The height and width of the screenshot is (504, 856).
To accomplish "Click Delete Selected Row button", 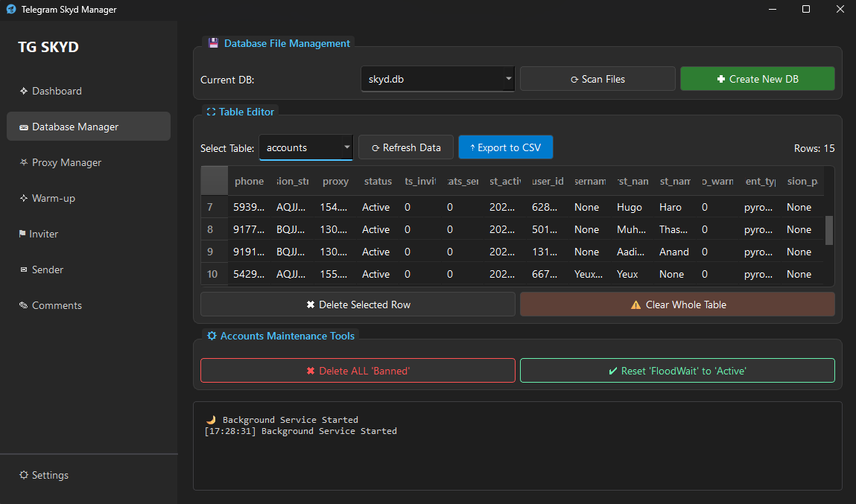I will [358, 304].
